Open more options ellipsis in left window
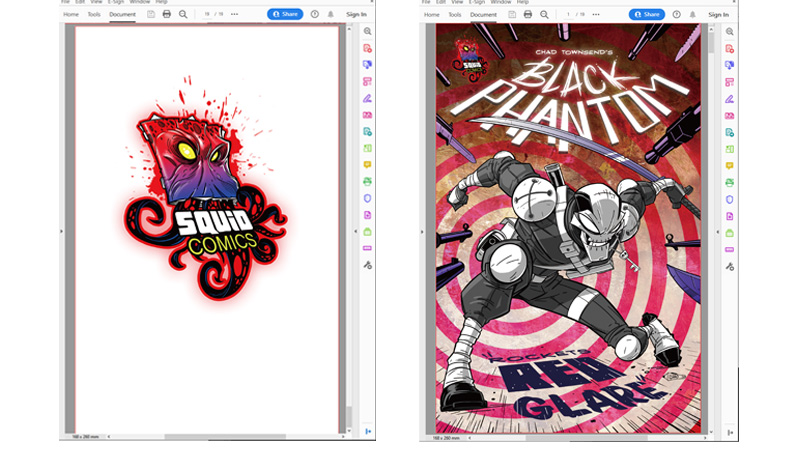The image size is (800, 459). 234,14
